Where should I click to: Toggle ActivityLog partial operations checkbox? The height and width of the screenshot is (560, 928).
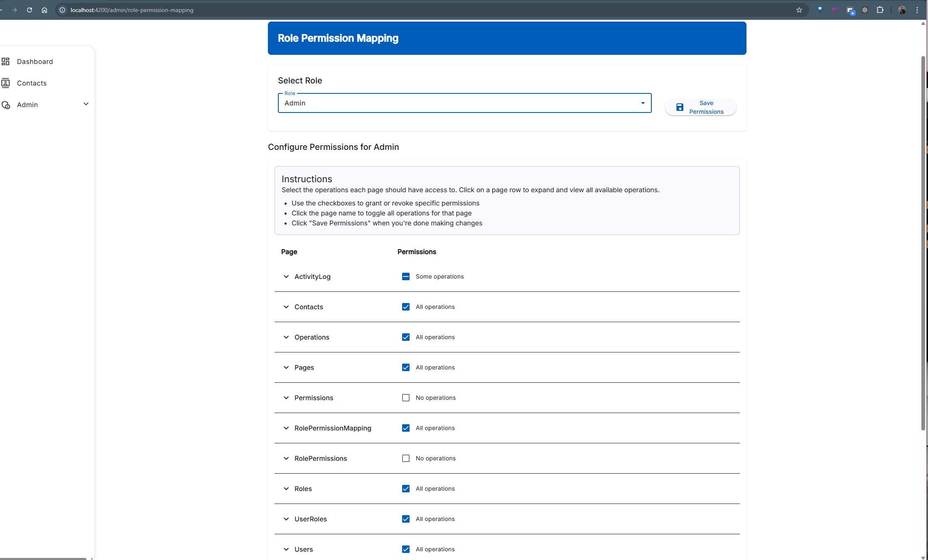406,276
